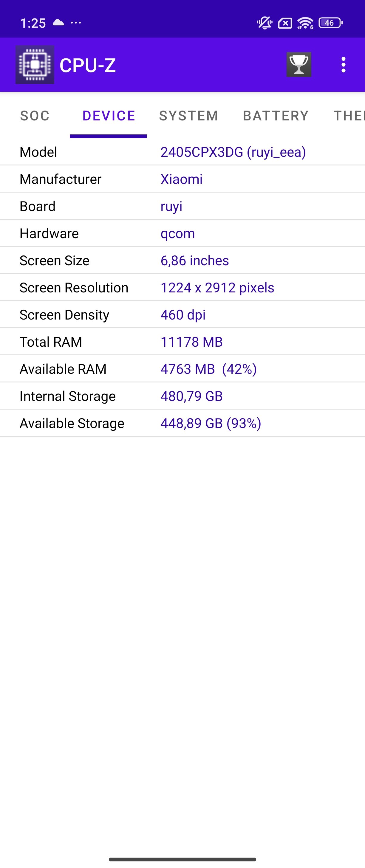Open the three-dot overflow menu
The width and height of the screenshot is (365, 868).
343,65
